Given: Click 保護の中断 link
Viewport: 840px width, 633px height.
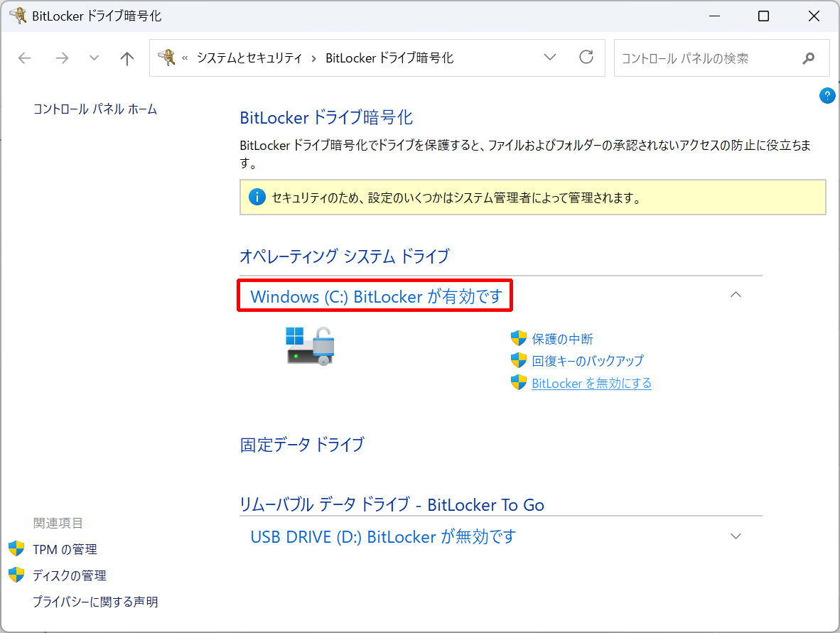Looking at the screenshot, I should tap(563, 339).
